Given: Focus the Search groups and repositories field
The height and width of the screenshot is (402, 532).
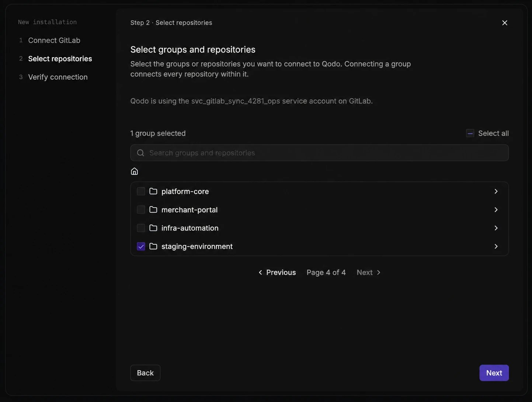Looking at the screenshot, I should pos(320,153).
